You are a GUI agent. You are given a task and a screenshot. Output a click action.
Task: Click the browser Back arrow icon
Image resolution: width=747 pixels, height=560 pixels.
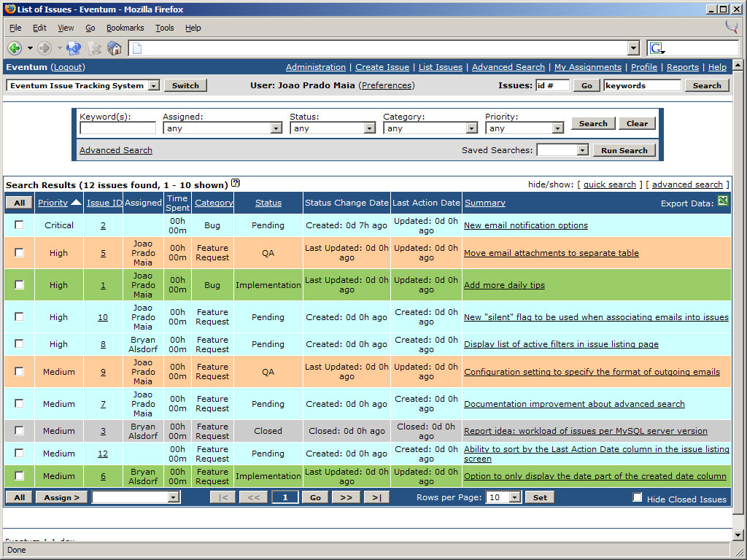(x=15, y=48)
